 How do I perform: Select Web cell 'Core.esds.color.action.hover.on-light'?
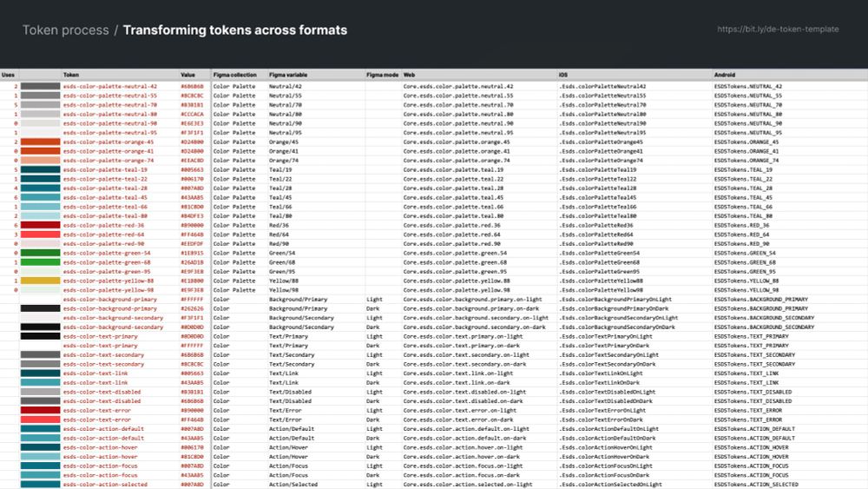click(464, 447)
